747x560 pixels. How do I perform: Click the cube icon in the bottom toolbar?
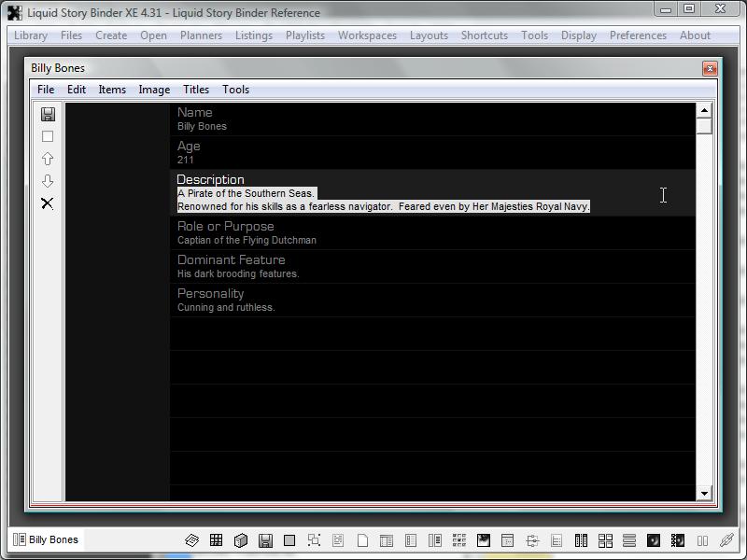click(x=241, y=540)
